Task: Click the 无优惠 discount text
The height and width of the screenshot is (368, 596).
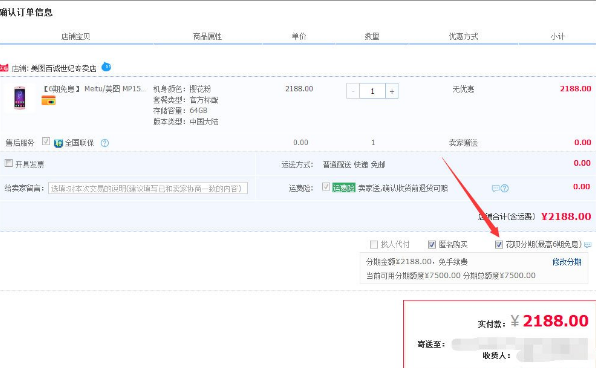Action: [463, 89]
